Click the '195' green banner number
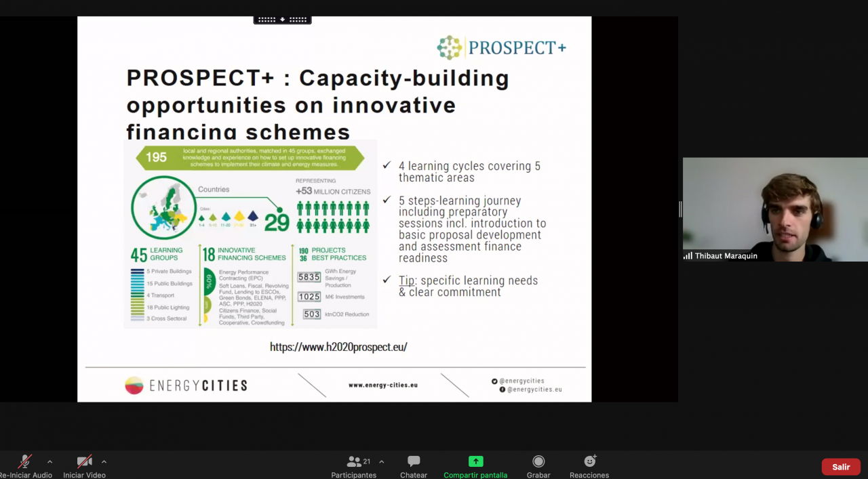Viewport: 868px width, 479px height. [156, 157]
